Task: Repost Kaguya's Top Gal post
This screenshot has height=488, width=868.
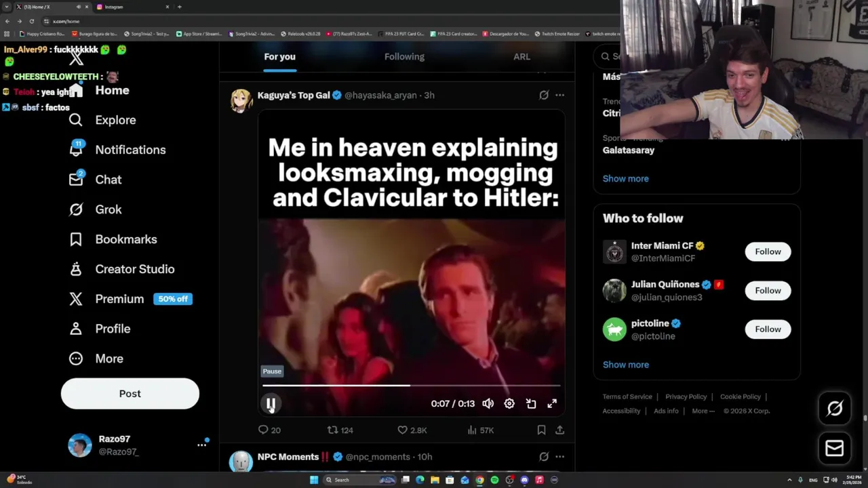Action: pyautogui.click(x=340, y=430)
